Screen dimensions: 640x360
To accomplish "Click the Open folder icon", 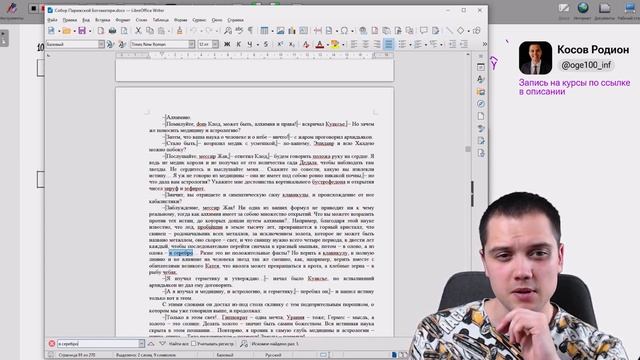I will tap(66, 31).
